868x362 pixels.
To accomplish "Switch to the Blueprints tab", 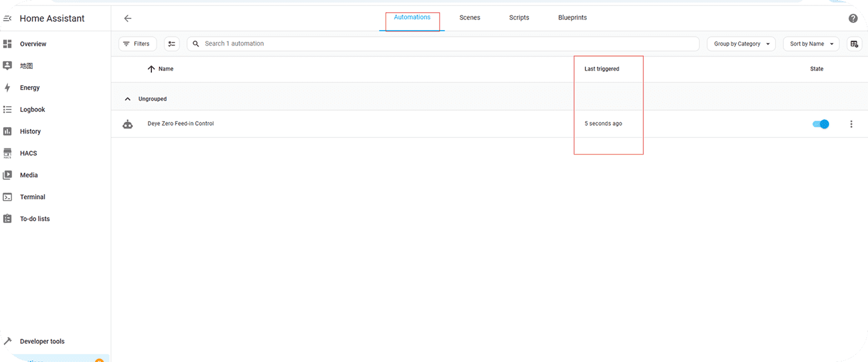I will (572, 18).
